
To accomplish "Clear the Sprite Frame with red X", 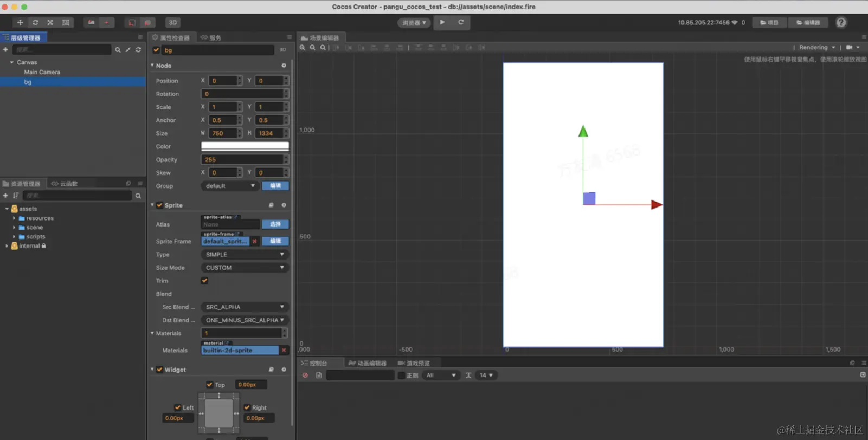I will click(x=254, y=241).
